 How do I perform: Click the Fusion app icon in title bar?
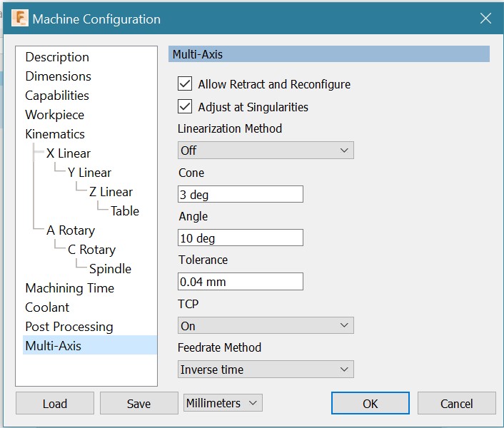coord(20,19)
